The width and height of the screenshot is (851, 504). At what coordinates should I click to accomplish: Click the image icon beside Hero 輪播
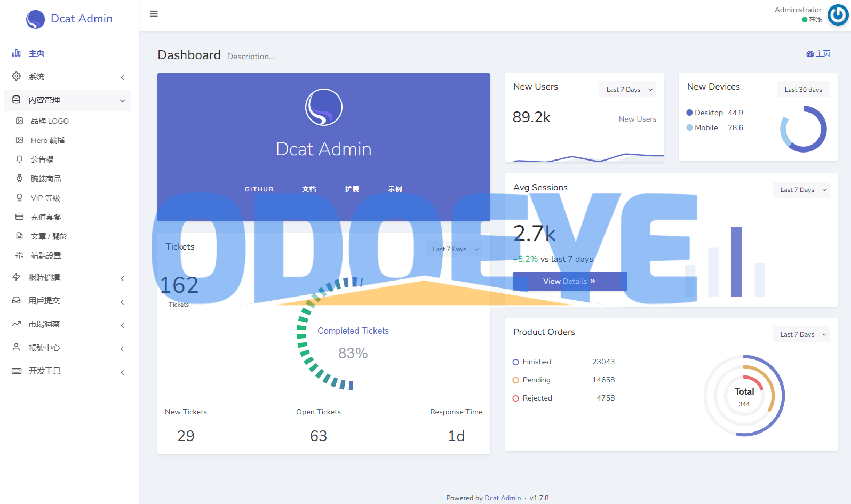pyautogui.click(x=20, y=140)
